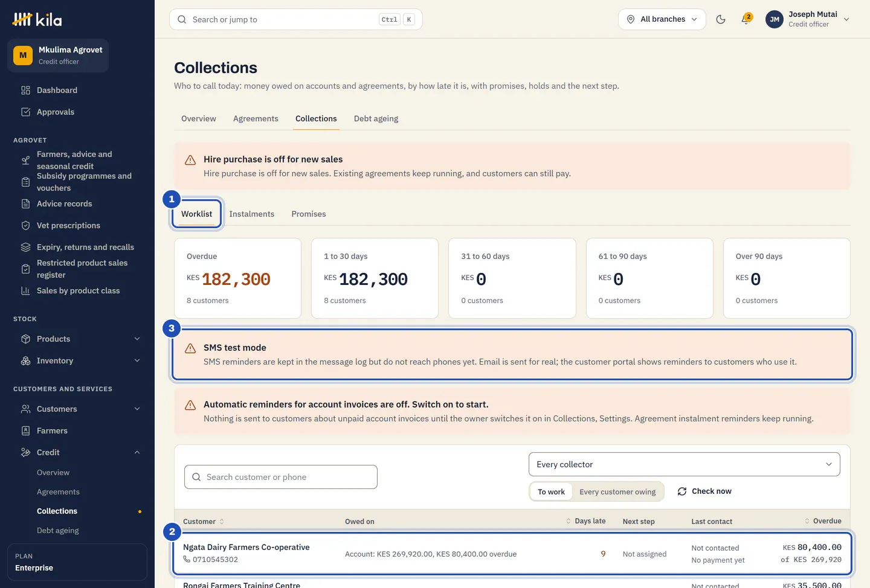Image resolution: width=870 pixels, height=588 pixels.
Task: Open the Instalments sub-tab
Action: (252, 214)
